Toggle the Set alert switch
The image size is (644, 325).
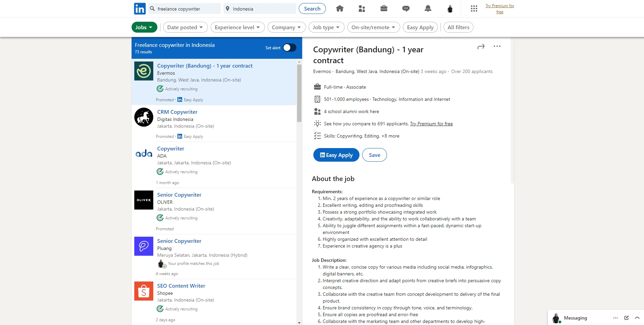(x=290, y=48)
